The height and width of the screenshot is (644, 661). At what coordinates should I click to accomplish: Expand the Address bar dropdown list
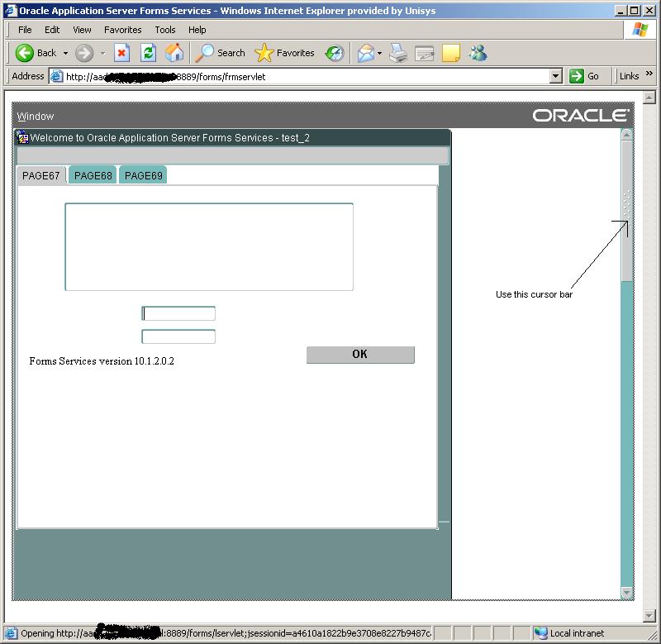tap(556, 76)
